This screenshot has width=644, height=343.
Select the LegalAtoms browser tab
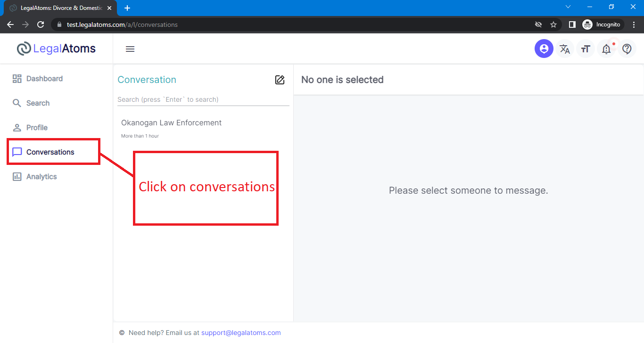[x=60, y=8]
